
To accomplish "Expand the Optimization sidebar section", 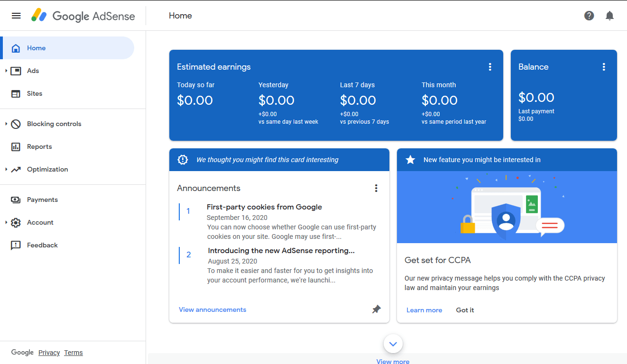I will point(6,169).
